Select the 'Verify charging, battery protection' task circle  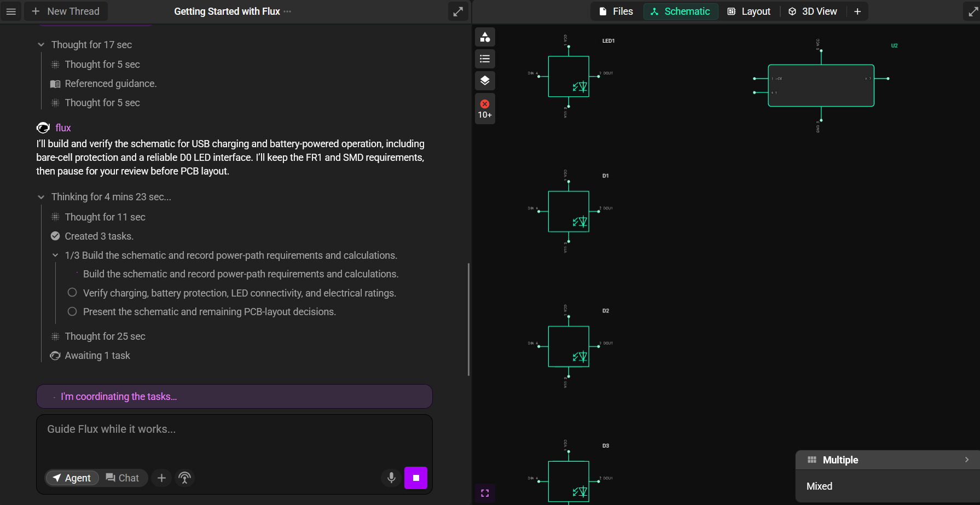point(72,293)
